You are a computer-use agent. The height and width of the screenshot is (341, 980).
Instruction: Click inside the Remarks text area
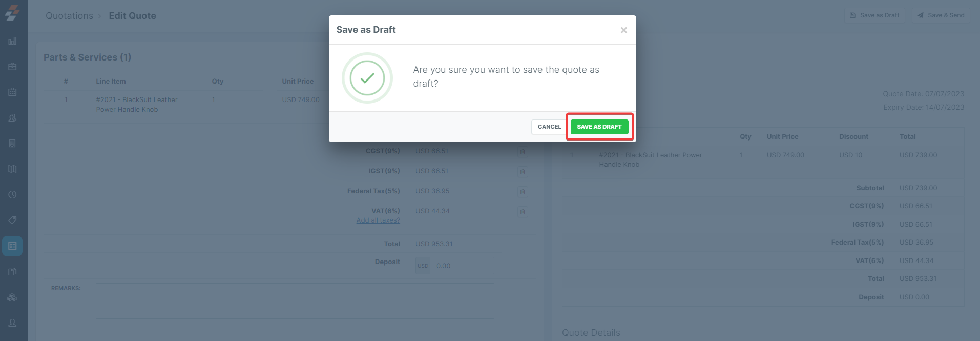[x=295, y=301]
